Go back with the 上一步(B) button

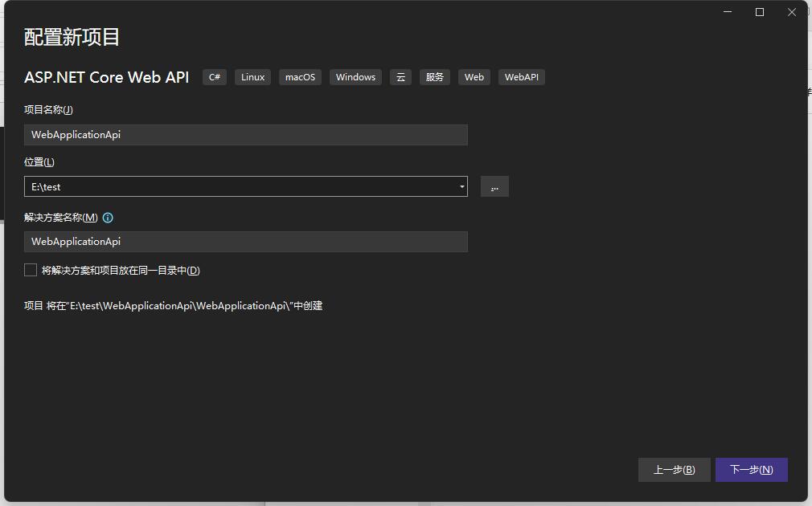[x=674, y=470]
